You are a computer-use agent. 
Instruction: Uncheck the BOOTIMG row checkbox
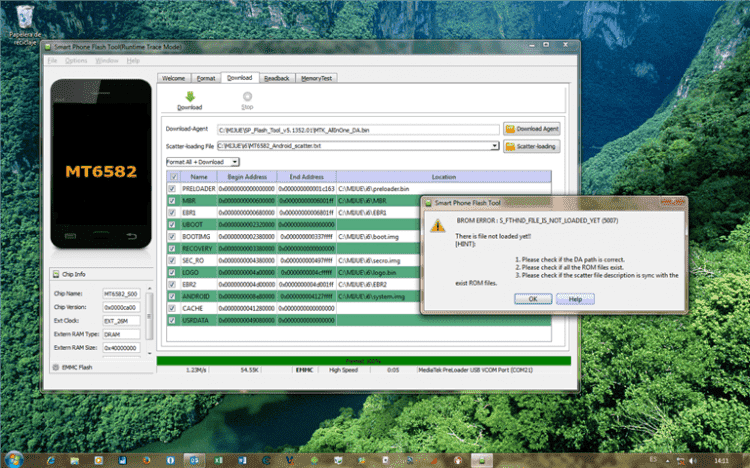pos(172,236)
